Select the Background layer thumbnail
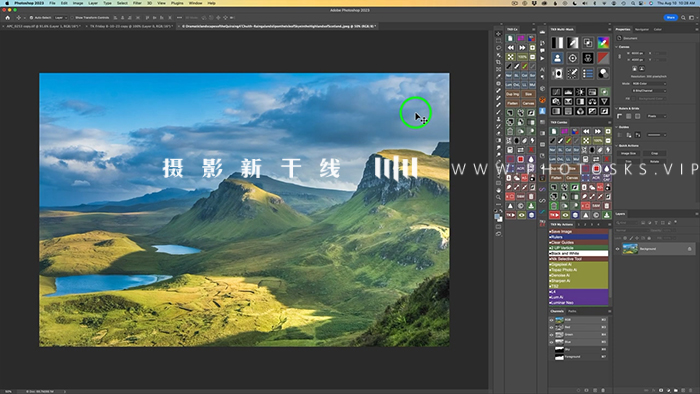The width and height of the screenshot is (700, 394). point(630,249)
